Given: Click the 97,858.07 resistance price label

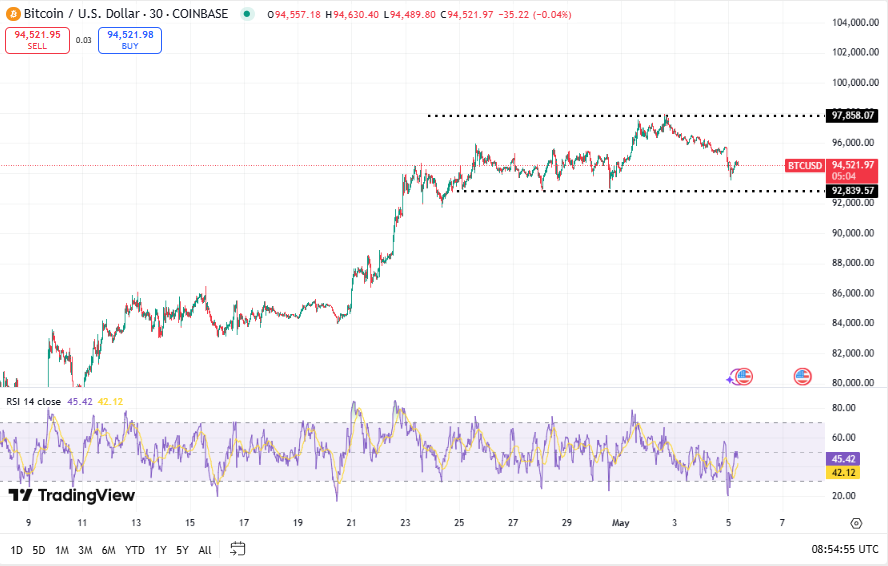Looking at the screenshot, I should [x=852, y=116].
